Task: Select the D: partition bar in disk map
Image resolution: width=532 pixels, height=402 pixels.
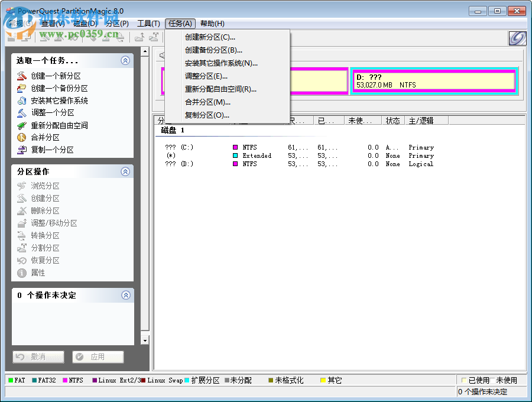Action: tap(434, 81)
